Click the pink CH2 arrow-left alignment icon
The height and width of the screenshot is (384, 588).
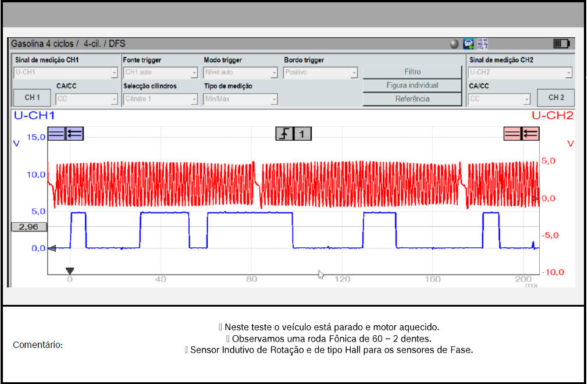tap(530, 134)
